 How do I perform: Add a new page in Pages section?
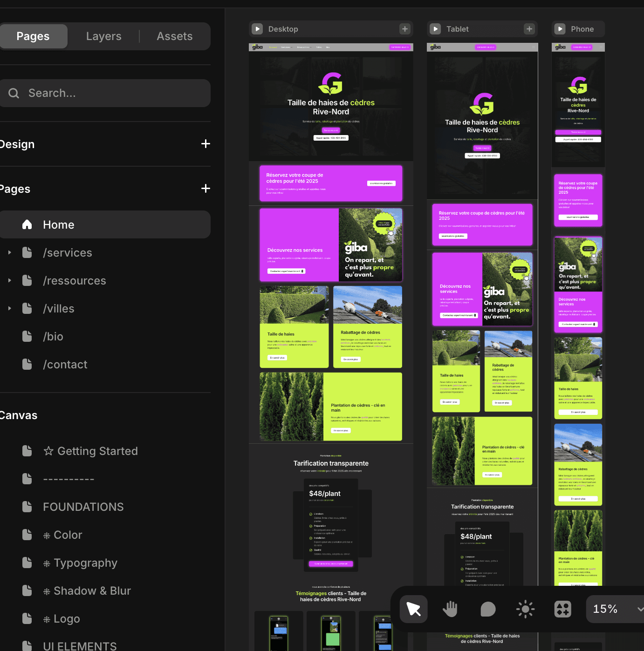[x=206, y=189]
